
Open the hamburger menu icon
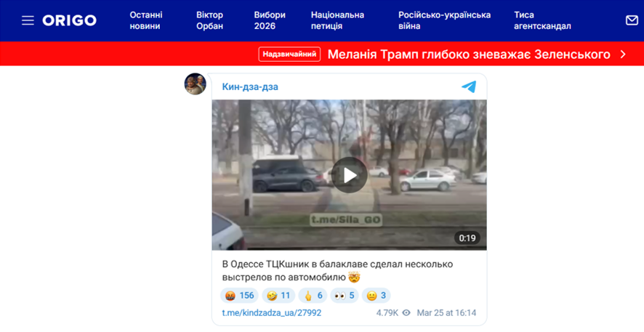pyautogui.click(x=28, y=20)
